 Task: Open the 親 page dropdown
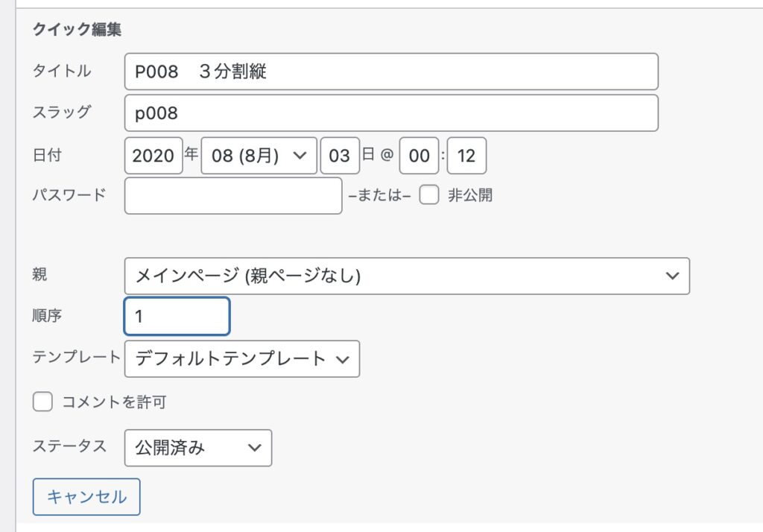(406, 276)
